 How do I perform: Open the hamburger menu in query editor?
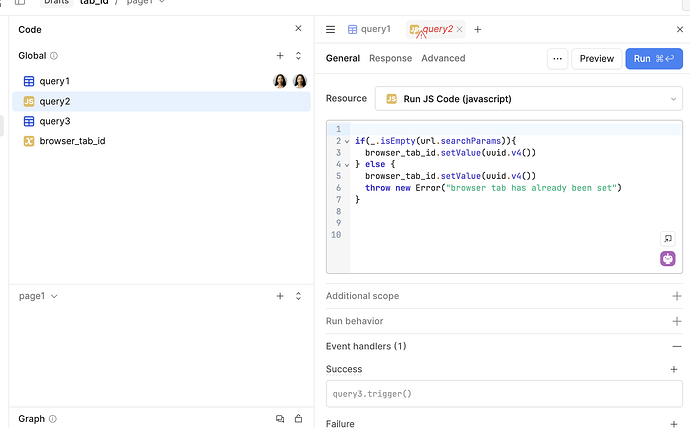click(x=330, y=29)
